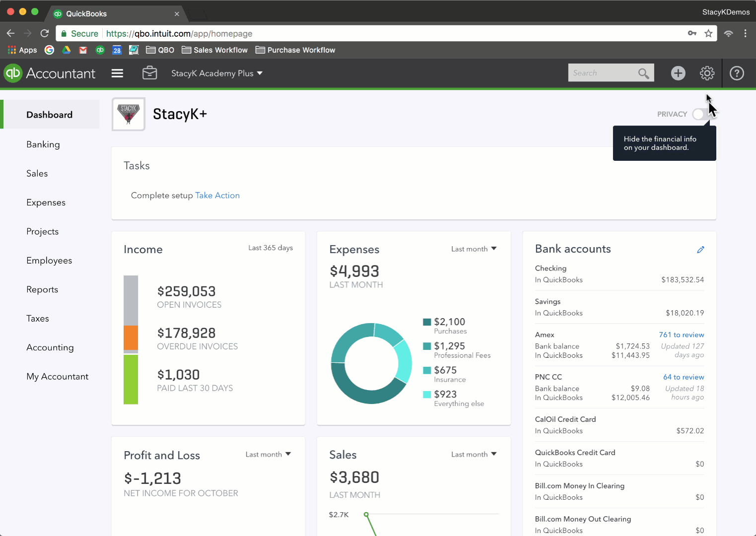Open Expenses in the left navigation
The height and width of the screenshot is (536, 756).
(46, 202)
